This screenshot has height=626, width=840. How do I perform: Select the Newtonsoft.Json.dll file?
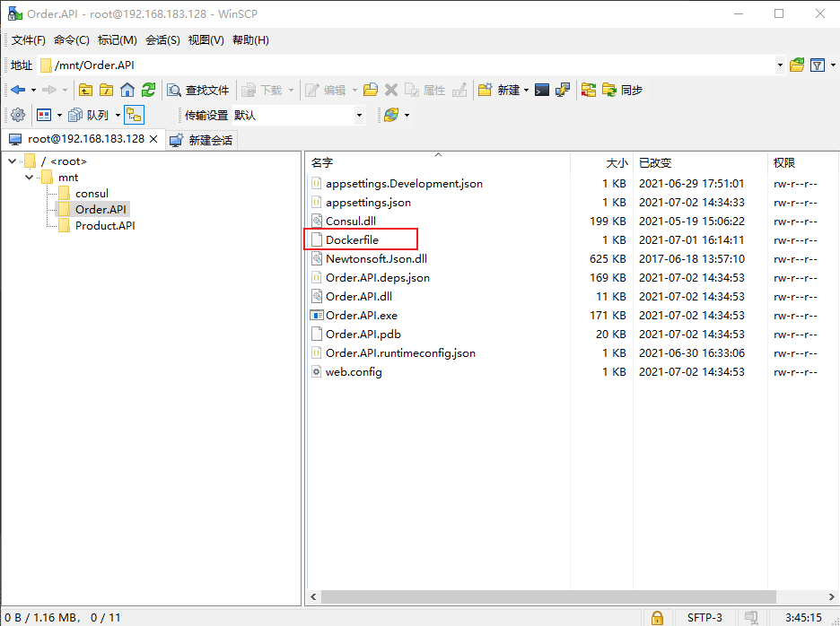click(x=376, y=258)
